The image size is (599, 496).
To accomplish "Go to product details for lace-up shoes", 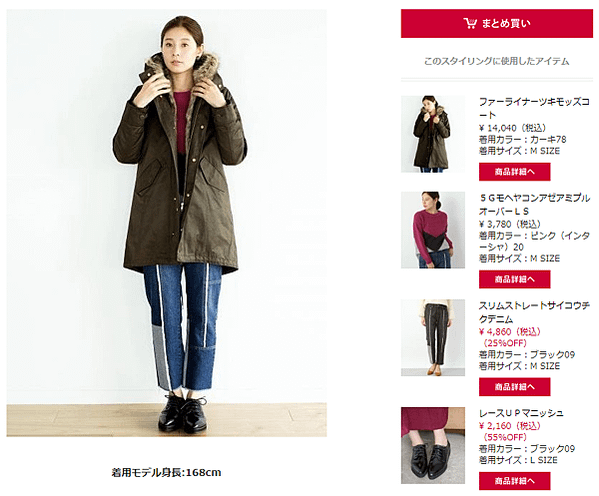I will tap(515, 481).
